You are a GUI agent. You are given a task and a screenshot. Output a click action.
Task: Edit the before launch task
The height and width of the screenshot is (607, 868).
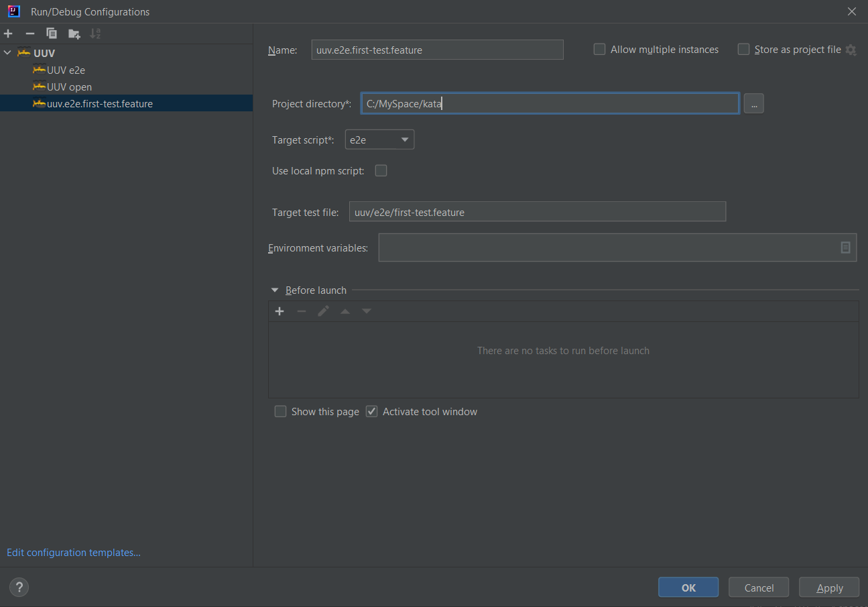[x=323, y=311]
